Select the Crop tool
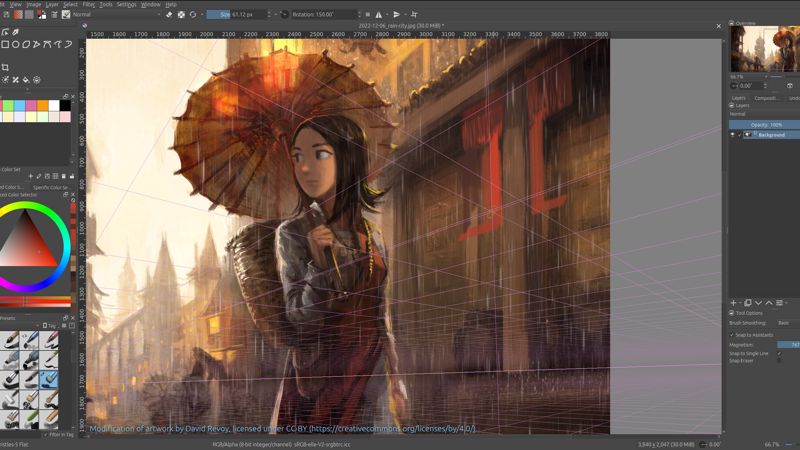 [5, 67]
